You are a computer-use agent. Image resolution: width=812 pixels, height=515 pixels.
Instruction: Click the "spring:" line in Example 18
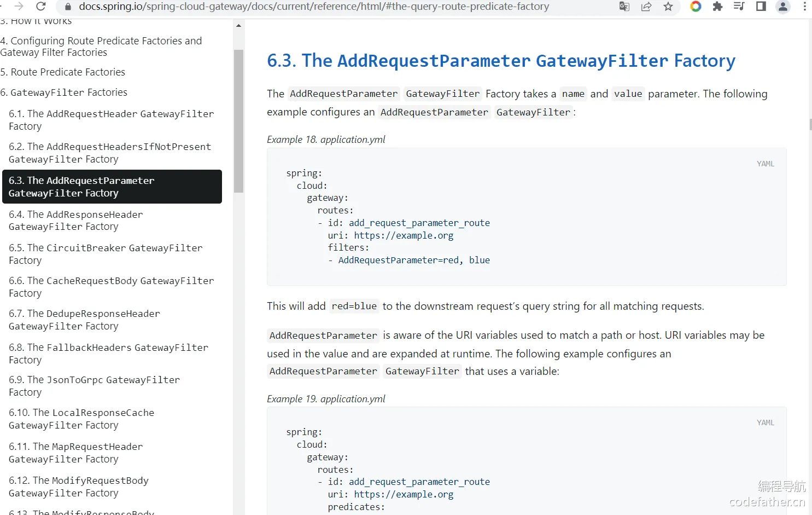(x=304, y=173)
